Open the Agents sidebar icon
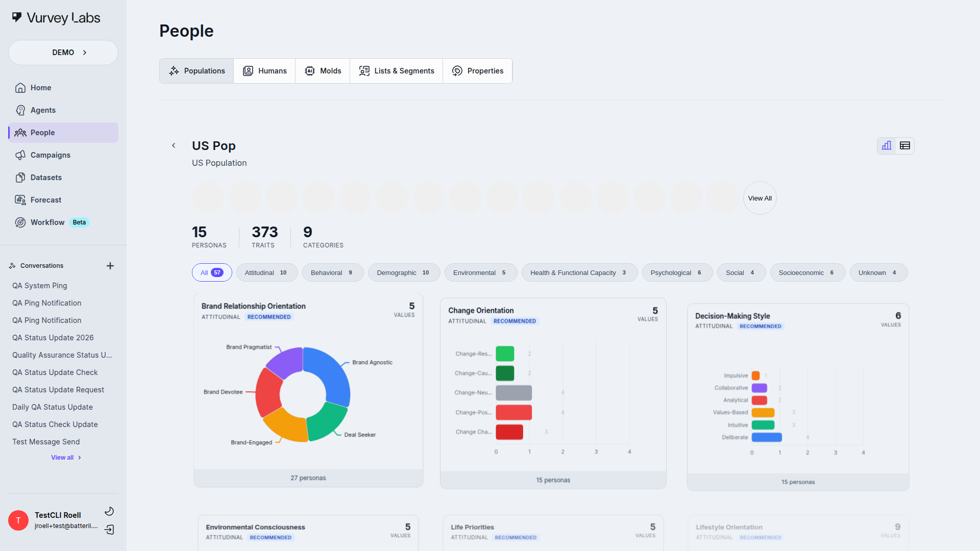Image resolution: width=980 pixels, height=551 pixels. (x=20, y=110)
